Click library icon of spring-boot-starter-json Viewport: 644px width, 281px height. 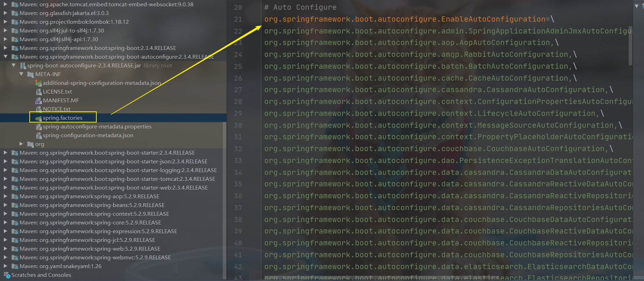click(15, 162)
